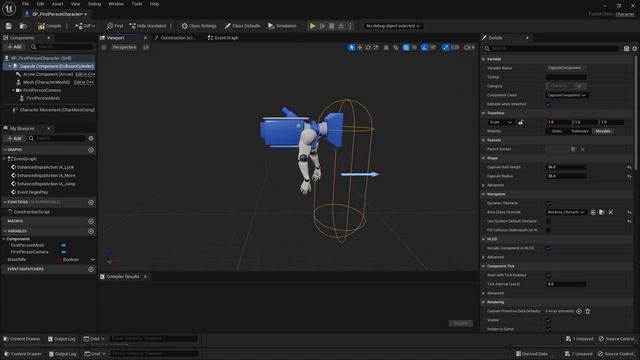Click the Save blueprint icon in toolbar
Image resolution: width=640 pixels, height=360 pixels.
coord(9,26)
